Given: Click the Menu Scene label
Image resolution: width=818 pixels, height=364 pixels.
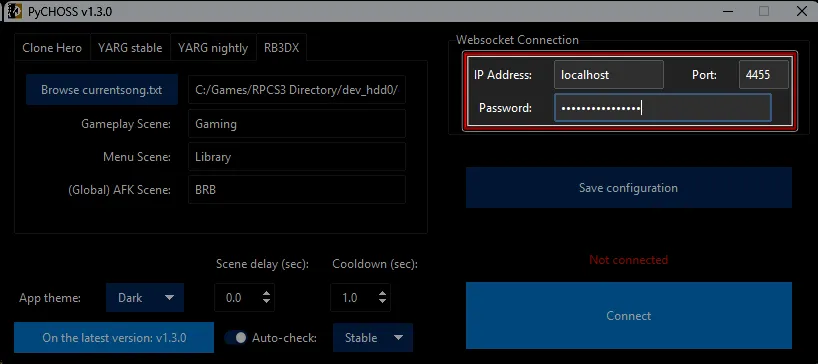Looking at the screenshot, I should point(137,157).
